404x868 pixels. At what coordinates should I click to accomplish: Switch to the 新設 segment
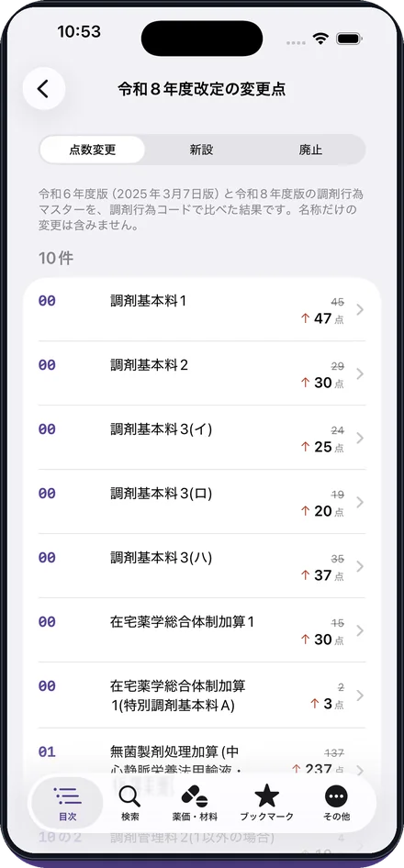pos(201,150)
